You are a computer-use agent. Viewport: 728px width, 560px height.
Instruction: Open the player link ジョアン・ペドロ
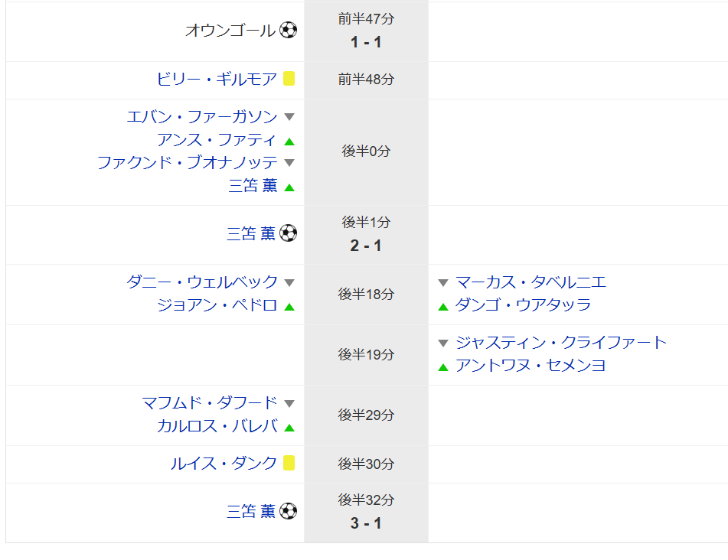[217, 304]
